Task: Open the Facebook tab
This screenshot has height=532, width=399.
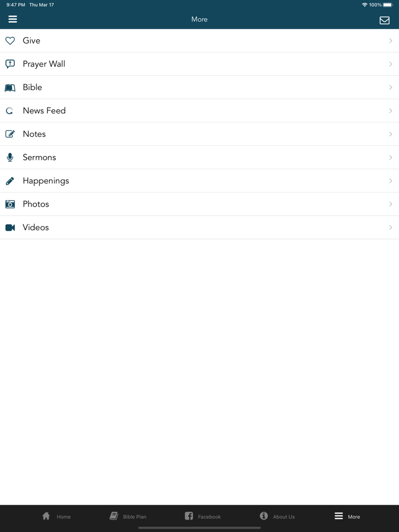Action: click(x=202, y=517)
